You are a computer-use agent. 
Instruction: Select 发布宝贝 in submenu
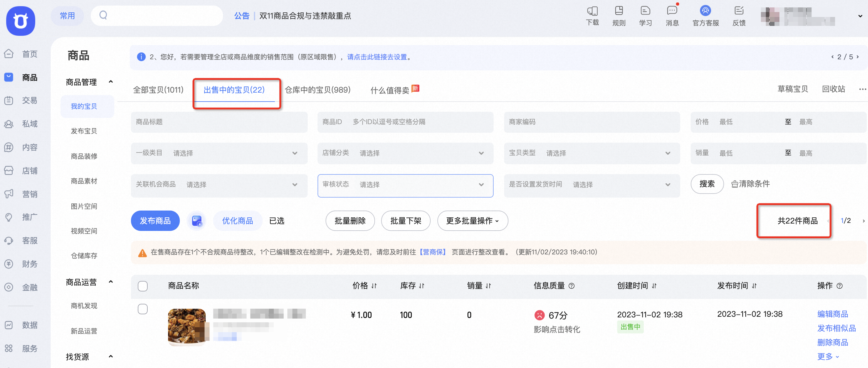[84, 131]
